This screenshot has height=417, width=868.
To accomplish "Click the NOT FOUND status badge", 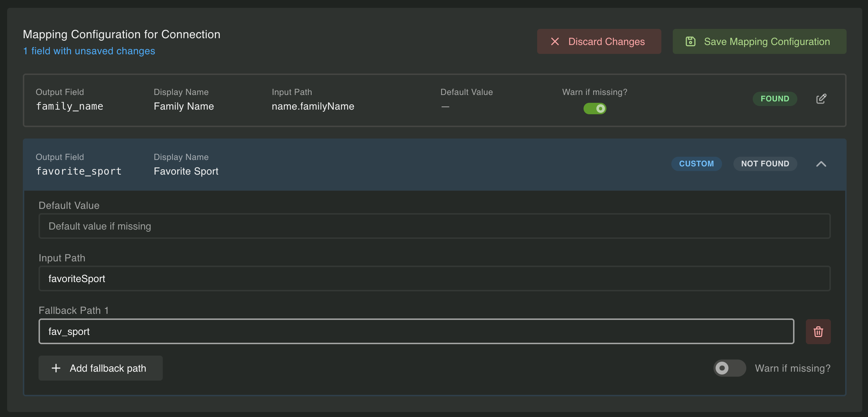I will tap(765, 164).
